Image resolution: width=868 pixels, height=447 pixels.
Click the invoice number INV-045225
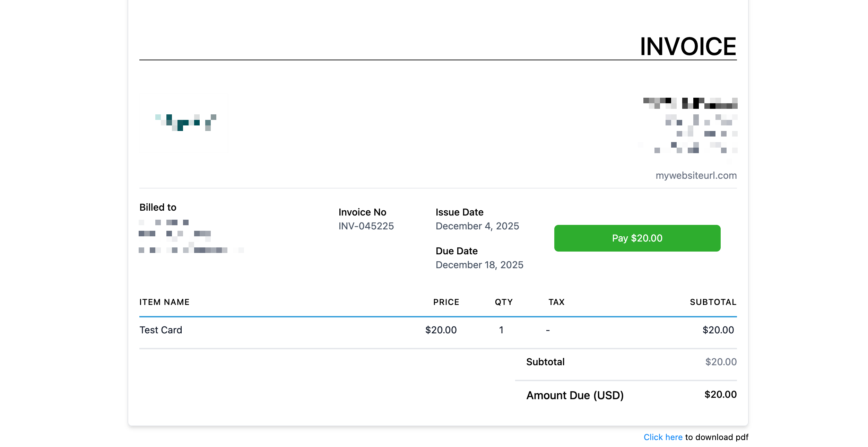pos(366,226)
